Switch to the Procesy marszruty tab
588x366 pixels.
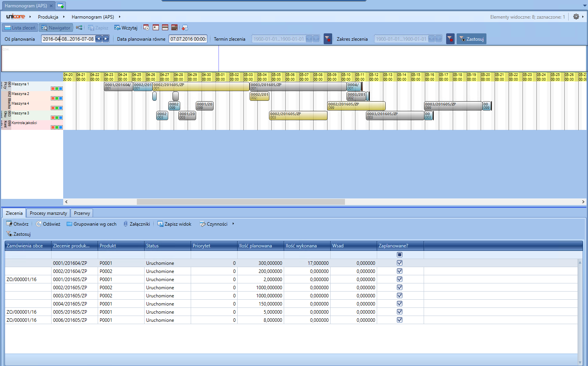pyautogui.click(x=48, y=213)
